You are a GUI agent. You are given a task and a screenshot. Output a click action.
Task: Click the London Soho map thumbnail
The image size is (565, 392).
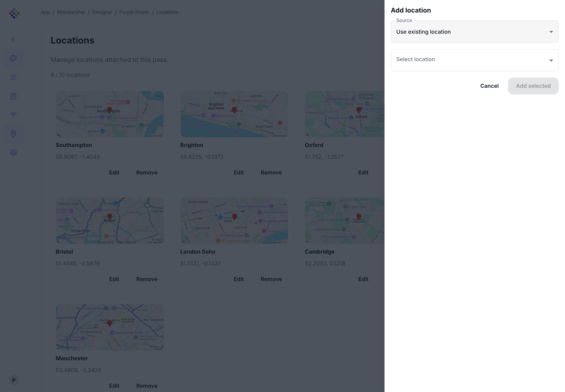coord(234,220)
